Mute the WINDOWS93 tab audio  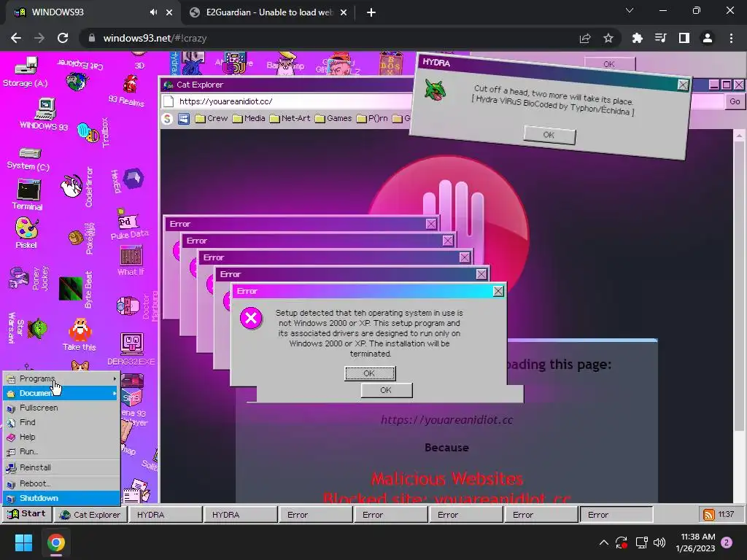click(153, 12)
